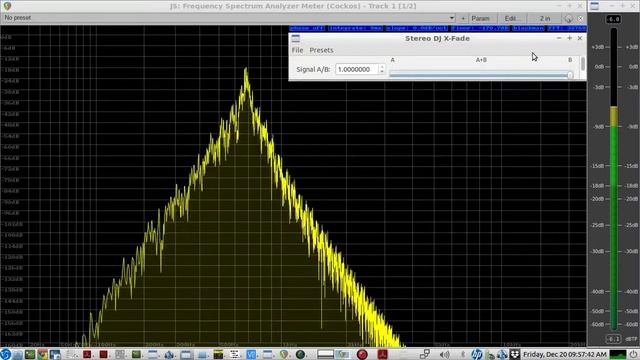Viewport: 640px width, 360px height.
Task: Click the red record circle taskbar icon
Action: point(362,354)
